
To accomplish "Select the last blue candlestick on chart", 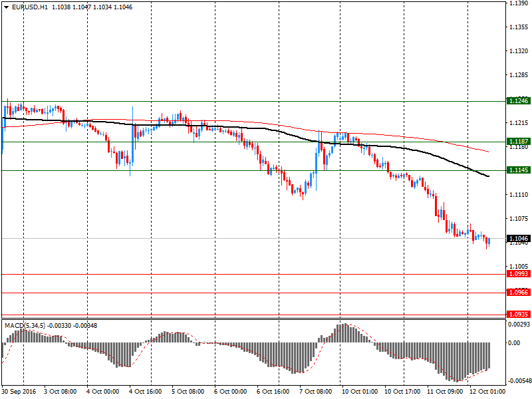I will click(489, 242).
